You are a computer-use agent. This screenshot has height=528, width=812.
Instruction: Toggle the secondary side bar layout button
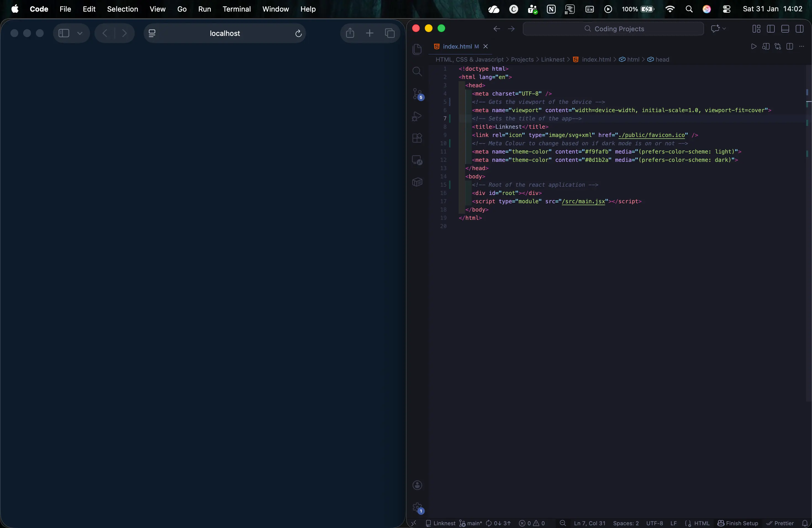click(799, 29)
